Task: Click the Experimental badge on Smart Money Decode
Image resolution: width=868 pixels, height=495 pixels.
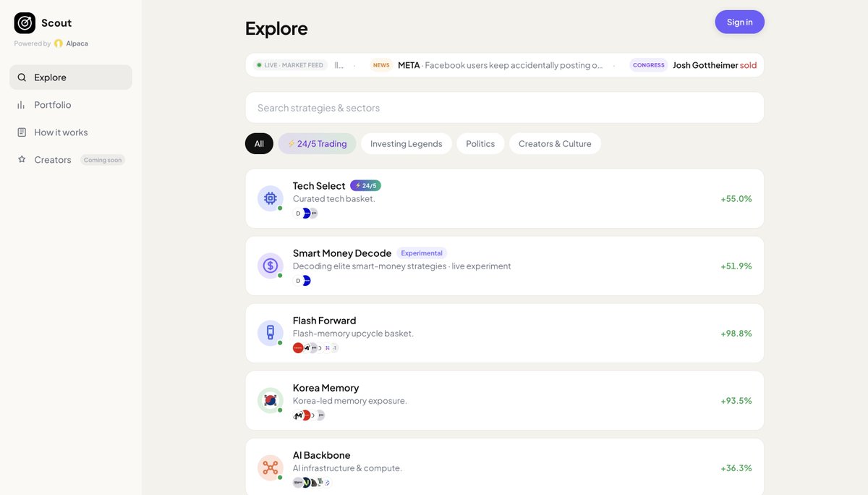Action: pyautogui.click(x=422, y=253)
